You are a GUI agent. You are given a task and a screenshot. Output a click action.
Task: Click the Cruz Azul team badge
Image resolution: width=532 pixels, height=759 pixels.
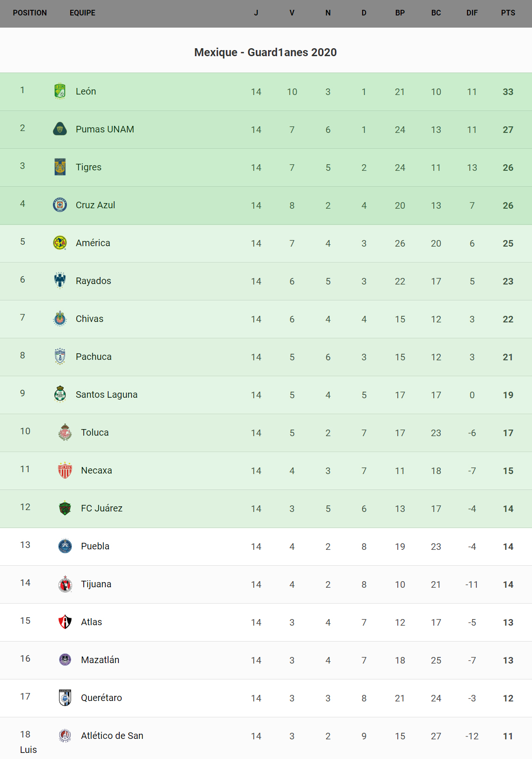(x=60, y=205)
